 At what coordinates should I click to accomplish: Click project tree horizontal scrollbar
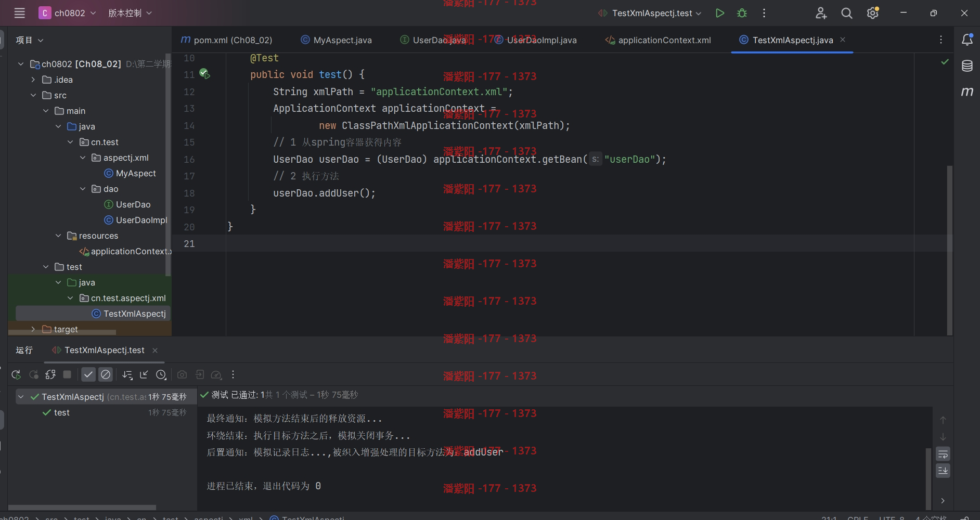[62, 332]
